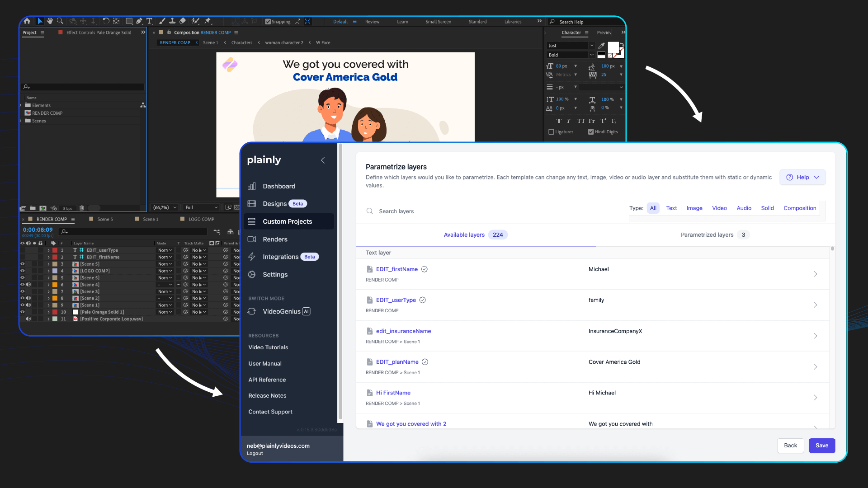Open Custom Projects in the sidebar
The width and height of the screenshot is (868, 488).
coord(288,221)
